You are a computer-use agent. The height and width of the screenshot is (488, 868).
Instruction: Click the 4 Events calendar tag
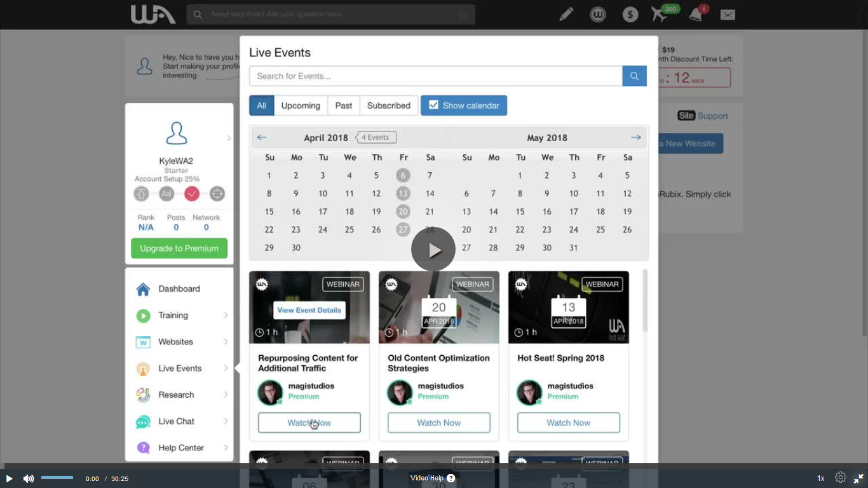(x=376, y=137)
